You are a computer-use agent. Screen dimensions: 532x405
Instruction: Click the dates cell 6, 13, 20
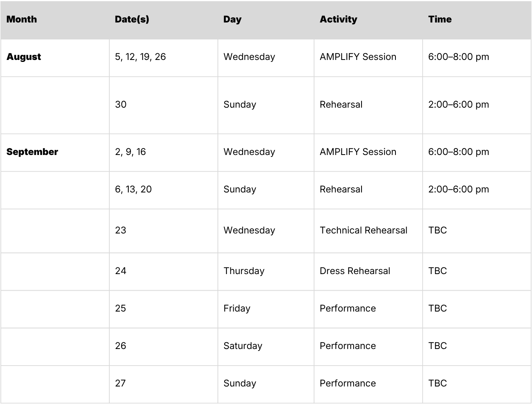pyautogui.click(x=163, y=190)
